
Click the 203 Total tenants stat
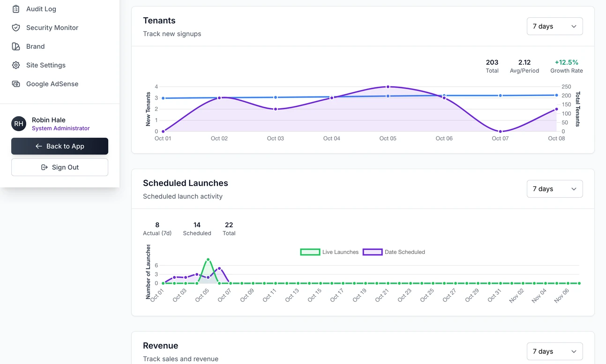pyautogui.click(x=492, y=66)
